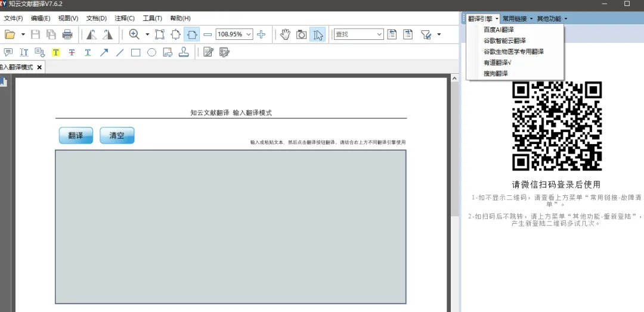The height and width of the screenshot is (312, 644).
Task: Click the search filter funnel icon
Action: [x=426, y=35]
